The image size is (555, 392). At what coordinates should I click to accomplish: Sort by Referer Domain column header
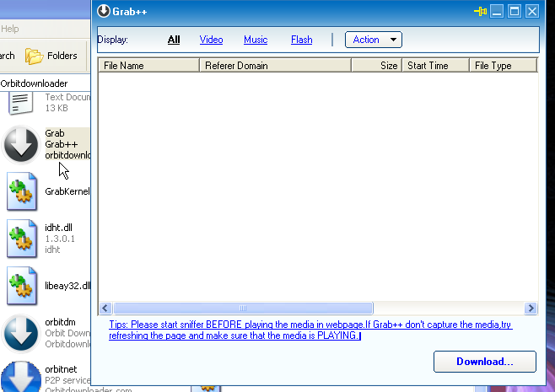coord(275,65)
